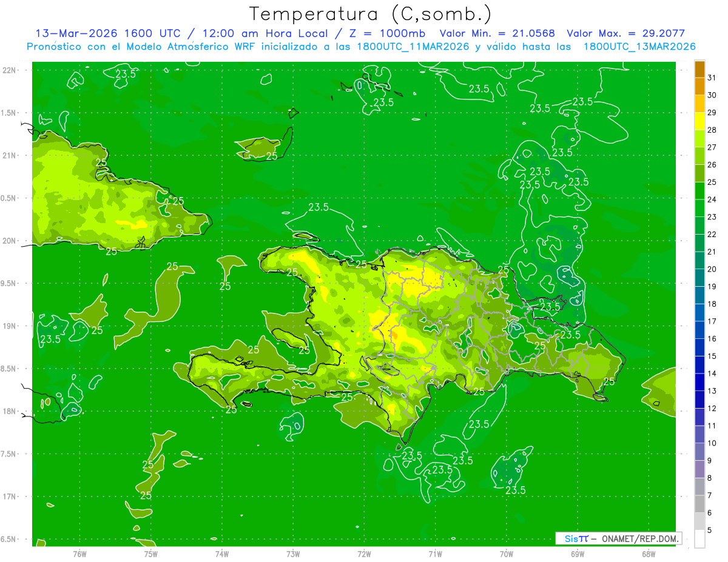Select 'Valor Max. = 29.2077' text

coord(625,33)
